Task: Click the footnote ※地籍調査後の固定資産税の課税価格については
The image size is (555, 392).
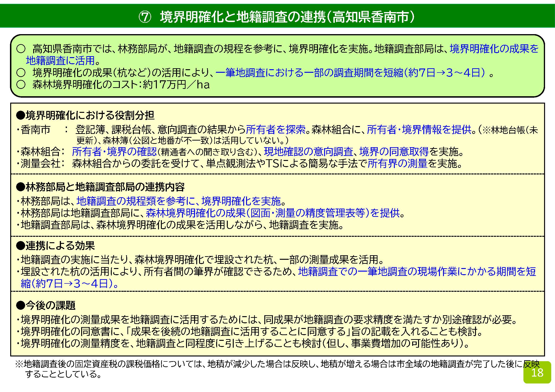Action: (278, 364)
